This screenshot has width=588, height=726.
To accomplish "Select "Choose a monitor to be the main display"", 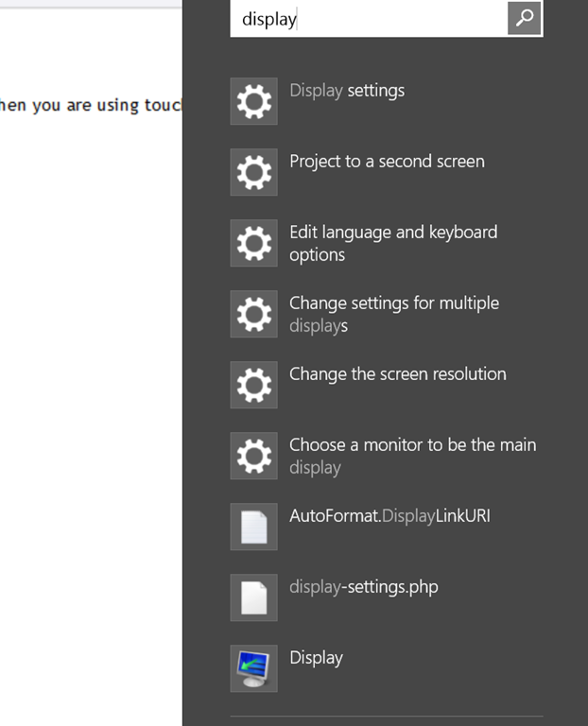I will click(x=412, y=456).
